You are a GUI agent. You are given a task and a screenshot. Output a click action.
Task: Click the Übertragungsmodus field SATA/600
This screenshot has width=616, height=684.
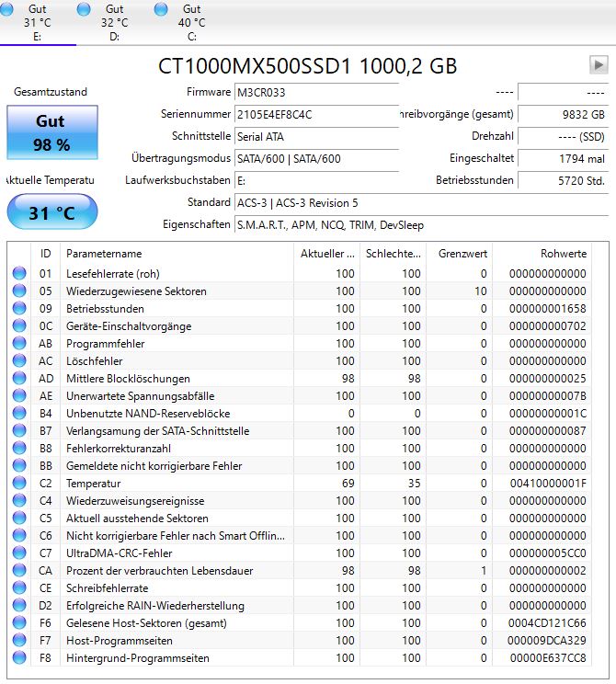pyautogui.click(x=316, y=159)
